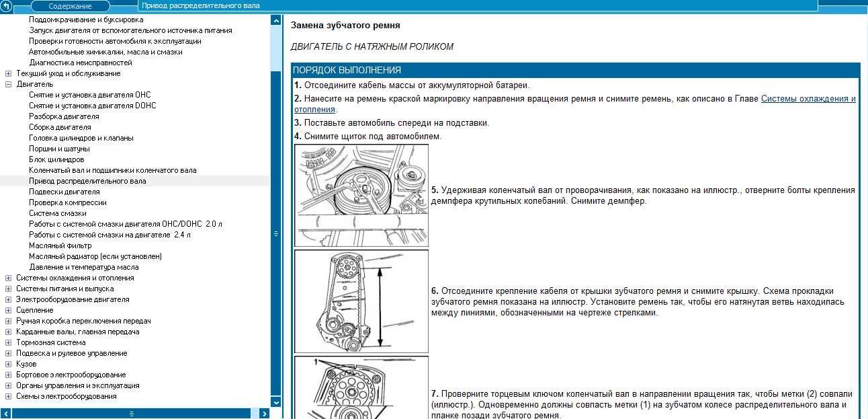This screenshot has height=419, width=868.
Task: Open the Масляный фильтр topic
Action: pyautogui.click(x=60, y=245)
